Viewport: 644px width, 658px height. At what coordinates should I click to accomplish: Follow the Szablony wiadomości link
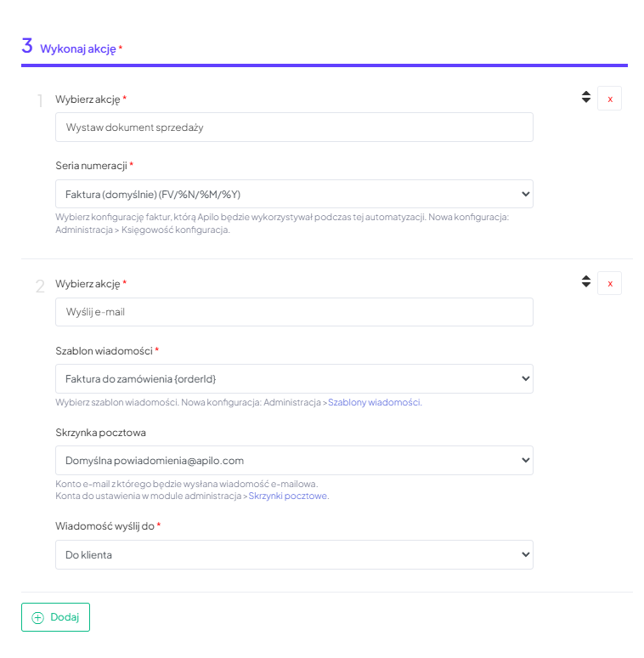[374, 402]
